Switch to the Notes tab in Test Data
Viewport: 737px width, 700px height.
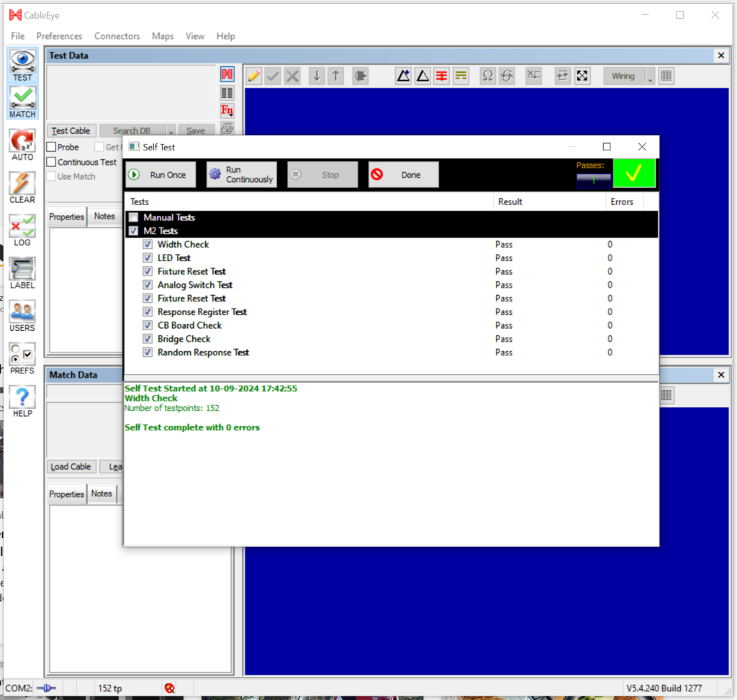point(104,216)
